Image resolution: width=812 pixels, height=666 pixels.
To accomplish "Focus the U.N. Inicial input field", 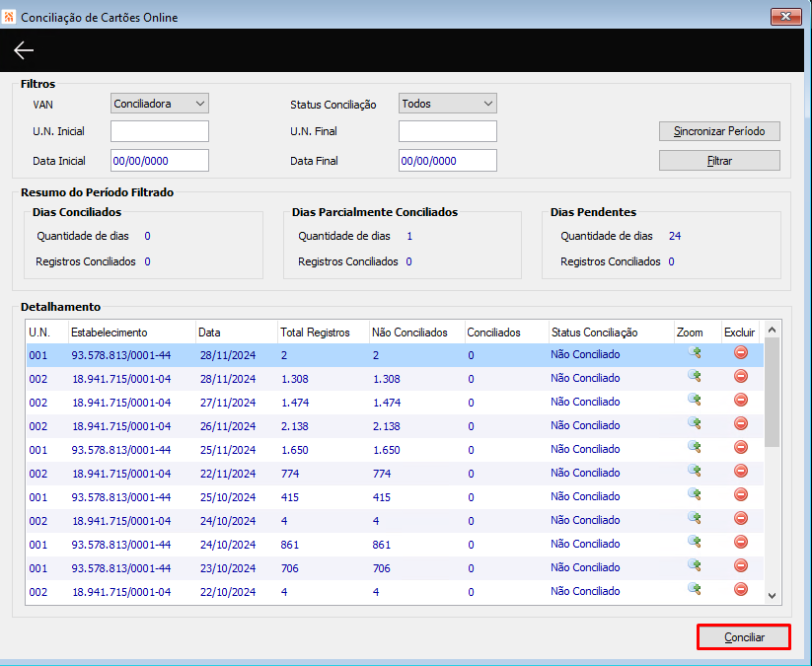I will 160,131.
